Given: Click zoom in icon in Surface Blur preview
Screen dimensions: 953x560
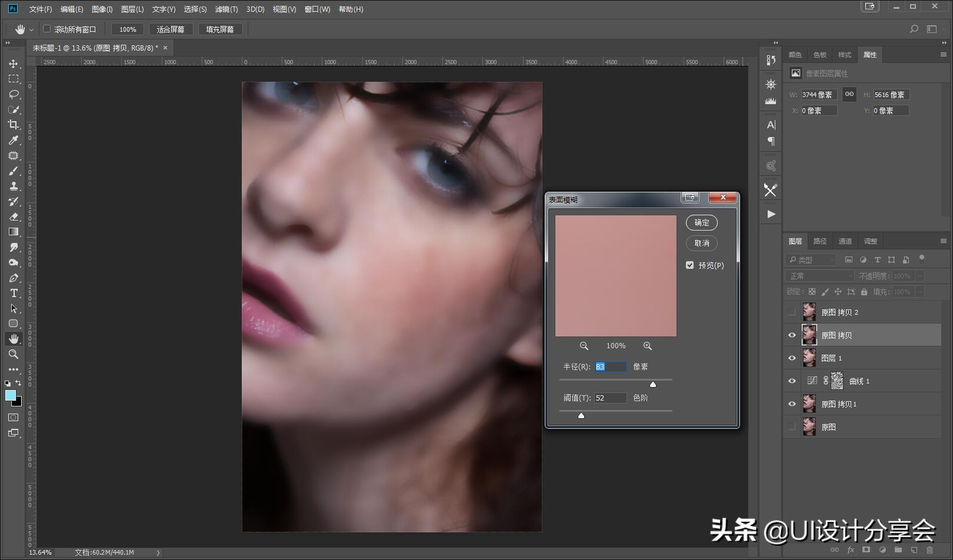Looking at the screenshot, I should click(647, 346).
